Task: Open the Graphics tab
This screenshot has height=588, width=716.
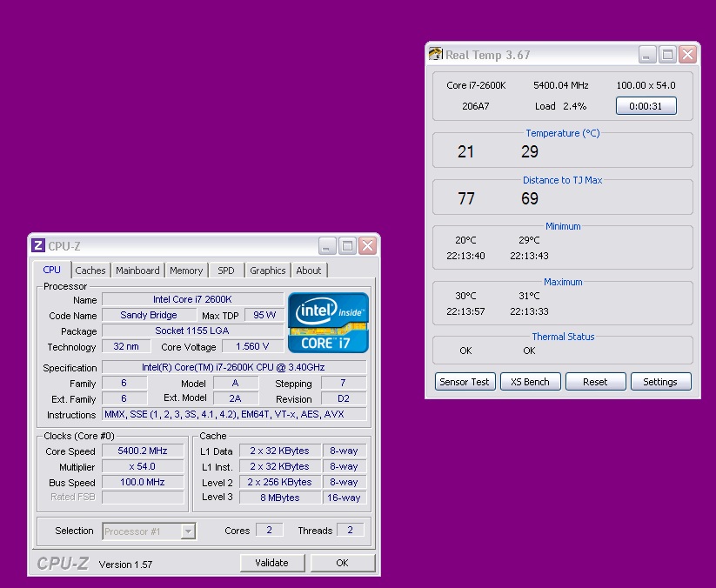Action: (x=268, y=271)
